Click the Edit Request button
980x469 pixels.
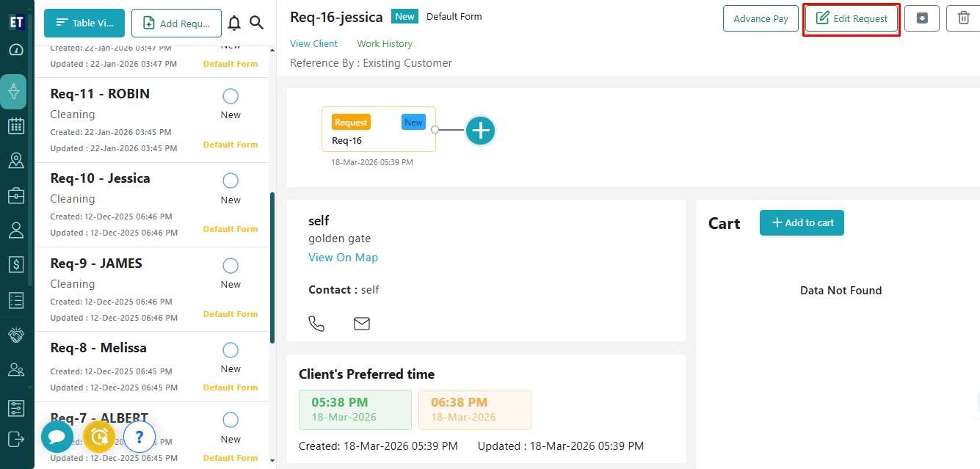[852, 18]
